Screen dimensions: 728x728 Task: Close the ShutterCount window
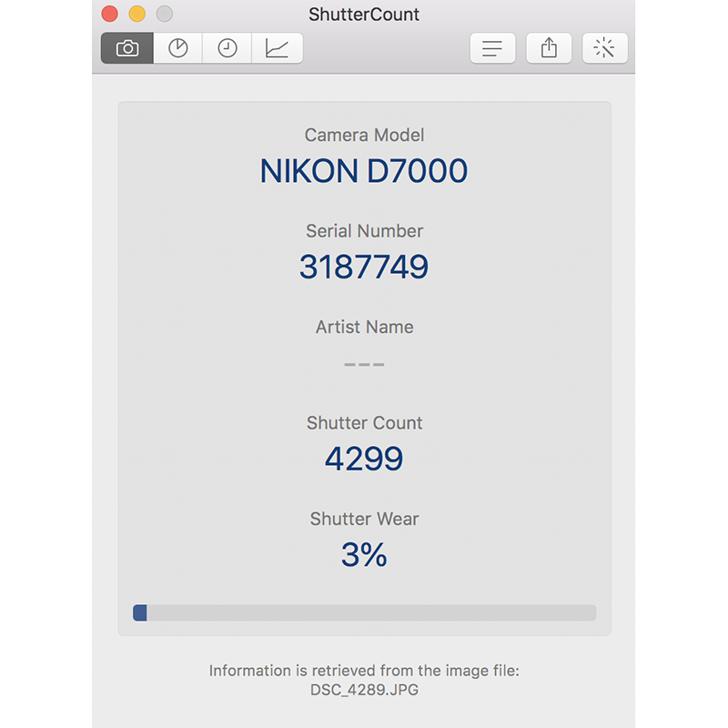pos(109,14)
